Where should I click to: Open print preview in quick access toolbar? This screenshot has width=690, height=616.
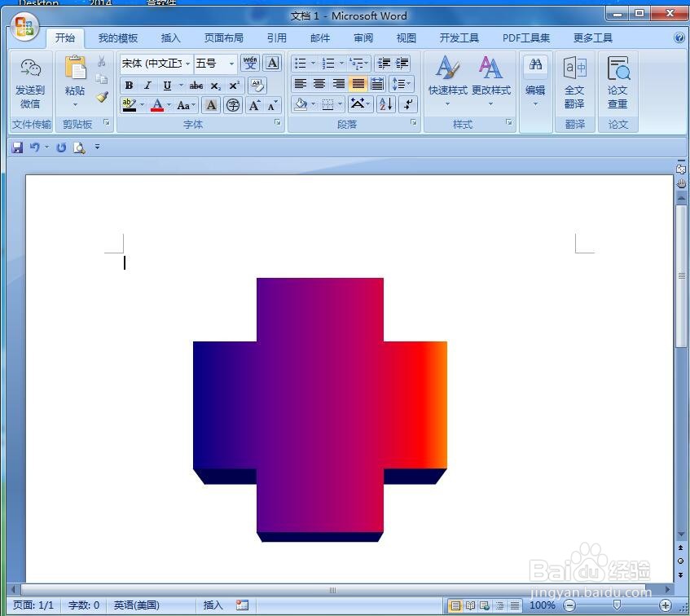click(x=79, y=147)
